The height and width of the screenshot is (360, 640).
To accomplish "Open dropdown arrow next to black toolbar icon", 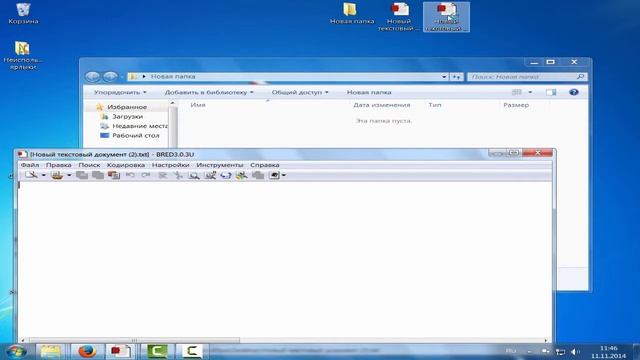I will tap(284, 175).
